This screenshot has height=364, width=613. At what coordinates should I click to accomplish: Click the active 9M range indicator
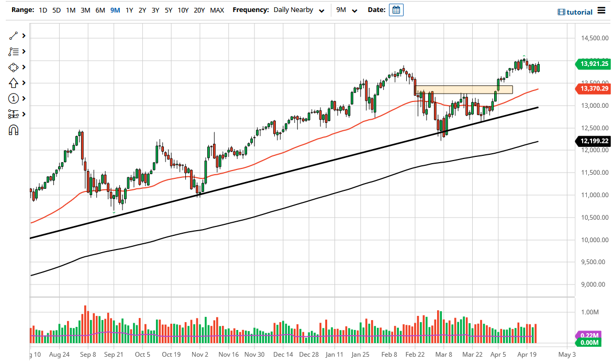(115, 9)
